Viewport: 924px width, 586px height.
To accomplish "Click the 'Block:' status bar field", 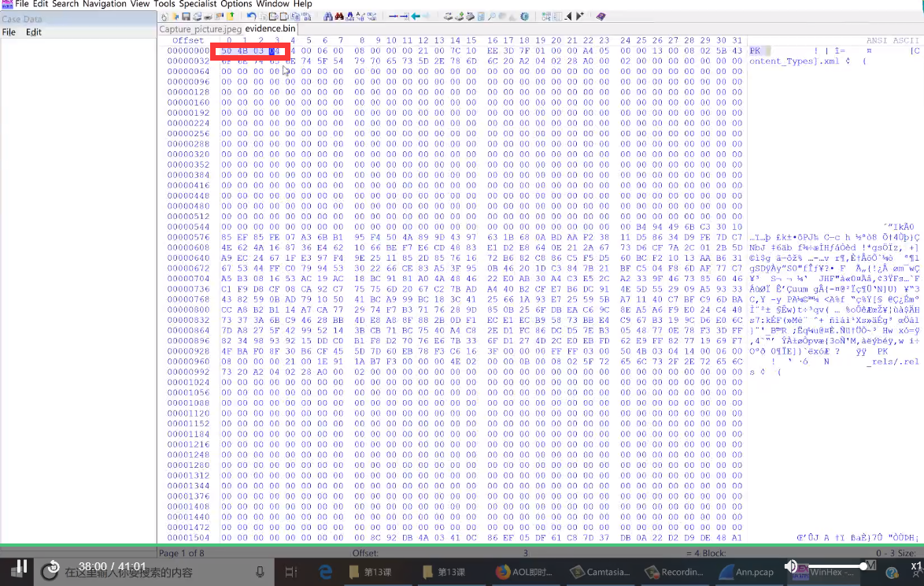I will point(714,553).
